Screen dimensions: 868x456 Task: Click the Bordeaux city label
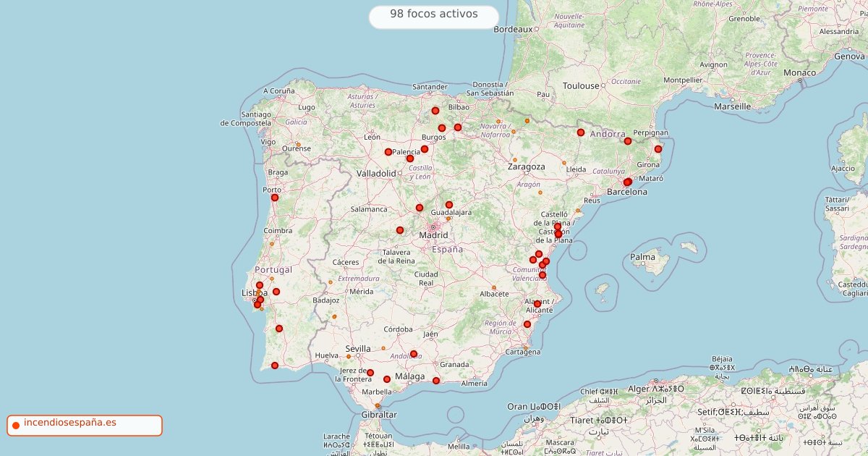(x=513, y=30)
